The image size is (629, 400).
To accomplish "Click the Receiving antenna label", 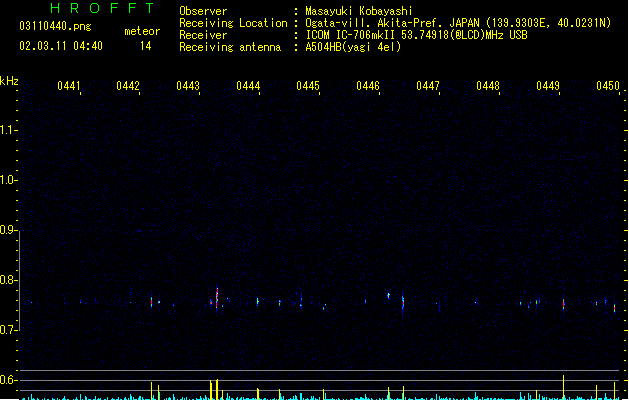I will click(230, 47).
